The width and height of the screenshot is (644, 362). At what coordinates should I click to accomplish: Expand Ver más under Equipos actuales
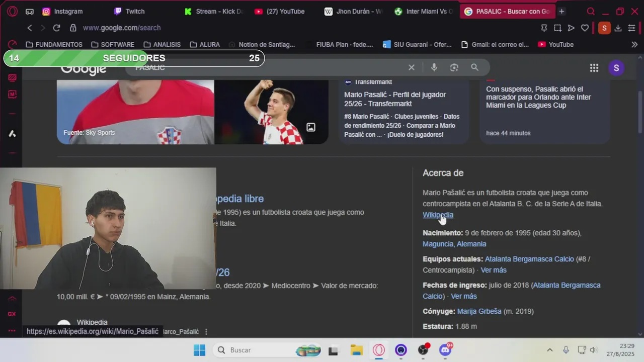494,270
